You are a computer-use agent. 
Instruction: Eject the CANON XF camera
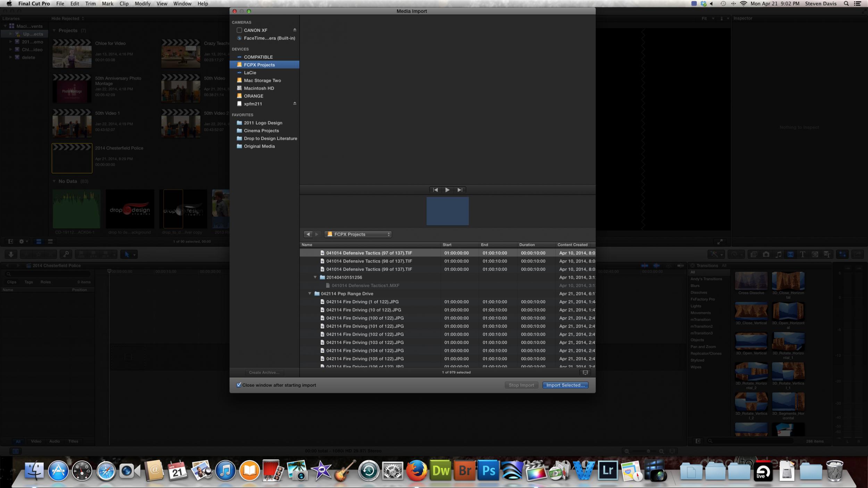pyautogui.click(x=294, y=30)
